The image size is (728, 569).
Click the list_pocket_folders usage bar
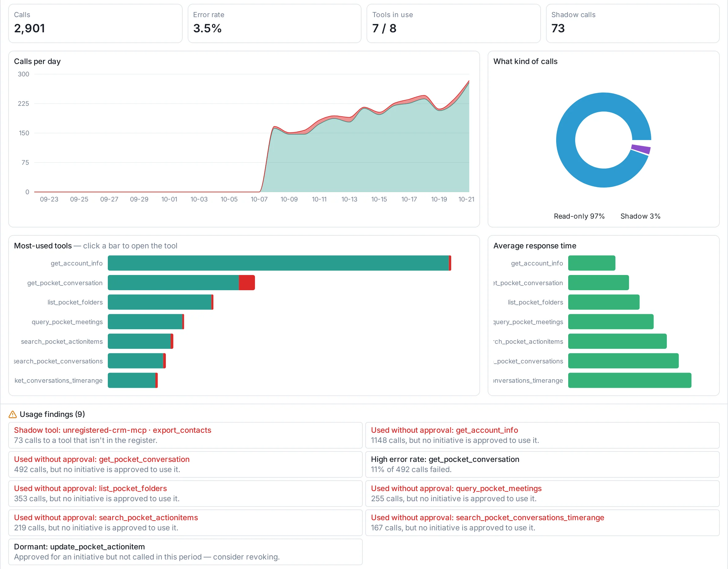pos(160,302)
